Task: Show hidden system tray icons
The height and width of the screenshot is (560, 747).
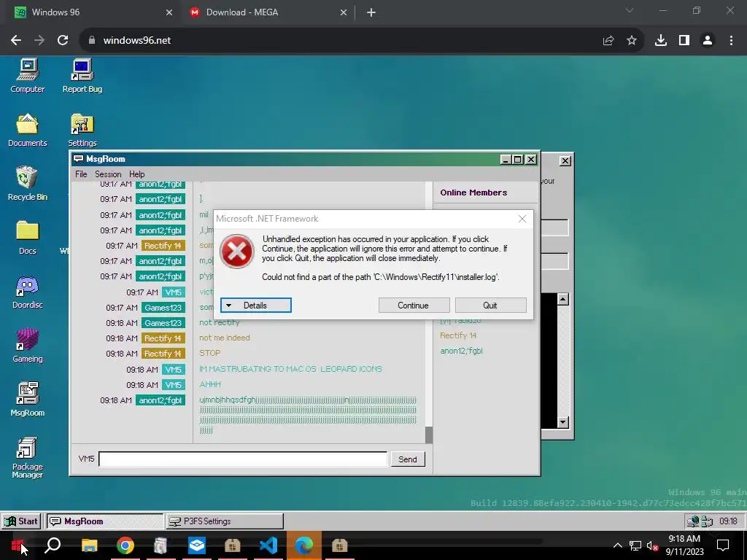Action: (617, 545)
